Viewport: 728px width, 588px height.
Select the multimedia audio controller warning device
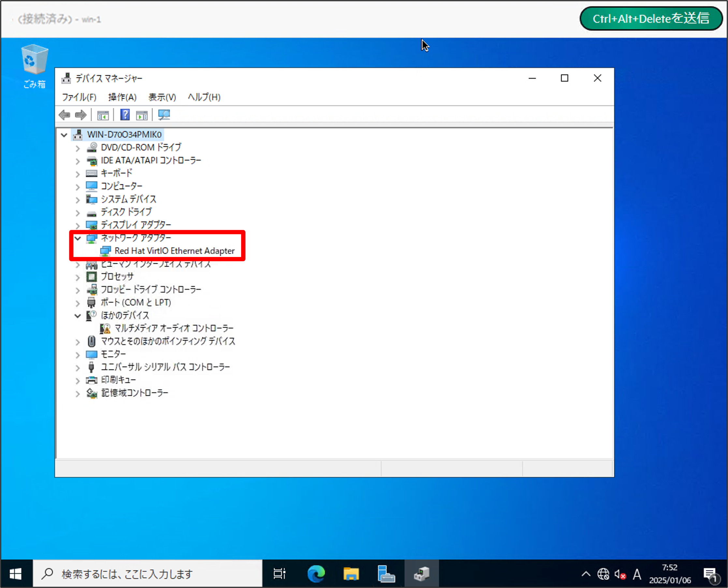(x=174, y=328)
